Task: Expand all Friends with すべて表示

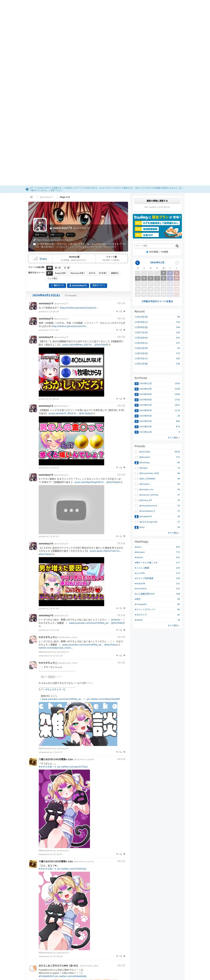Action: tap(174, 533)
